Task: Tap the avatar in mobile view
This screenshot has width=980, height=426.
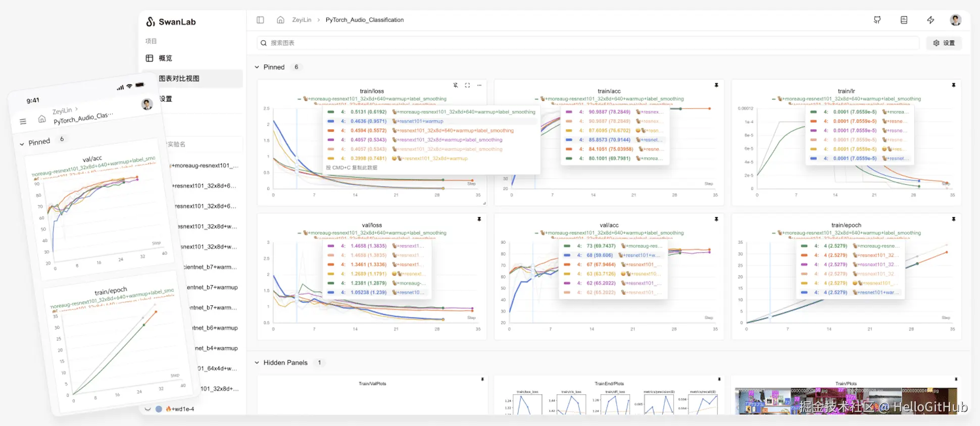Action: 147,104
